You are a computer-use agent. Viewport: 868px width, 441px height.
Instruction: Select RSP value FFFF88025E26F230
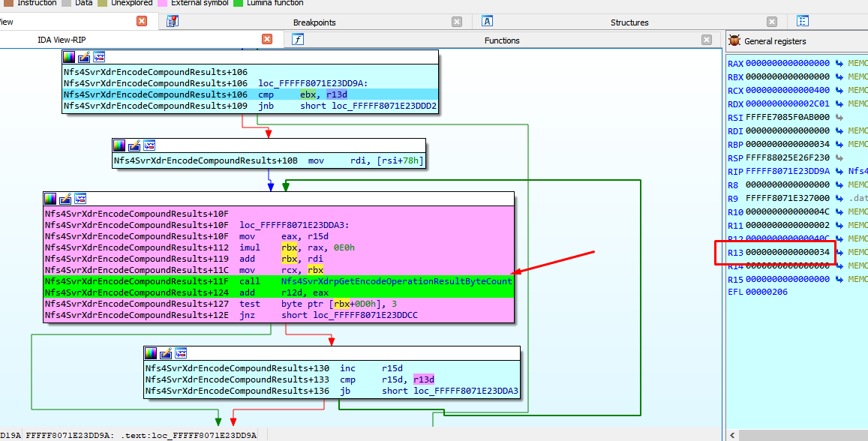click(x=788, y=157)
